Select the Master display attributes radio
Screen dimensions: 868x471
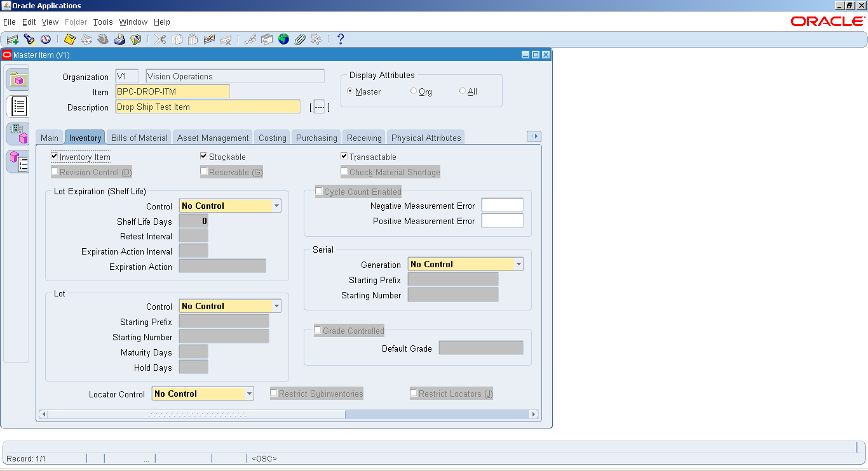[350, 91]
